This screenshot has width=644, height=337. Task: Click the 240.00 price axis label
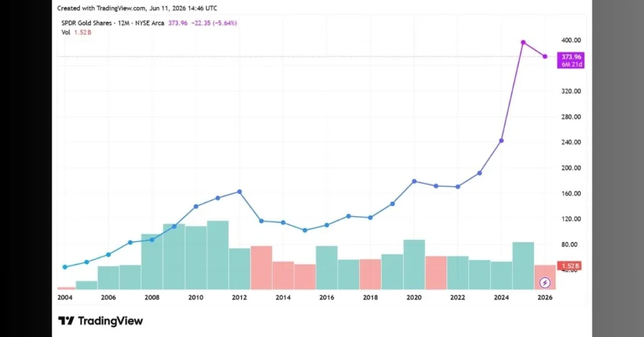(571, 143)
